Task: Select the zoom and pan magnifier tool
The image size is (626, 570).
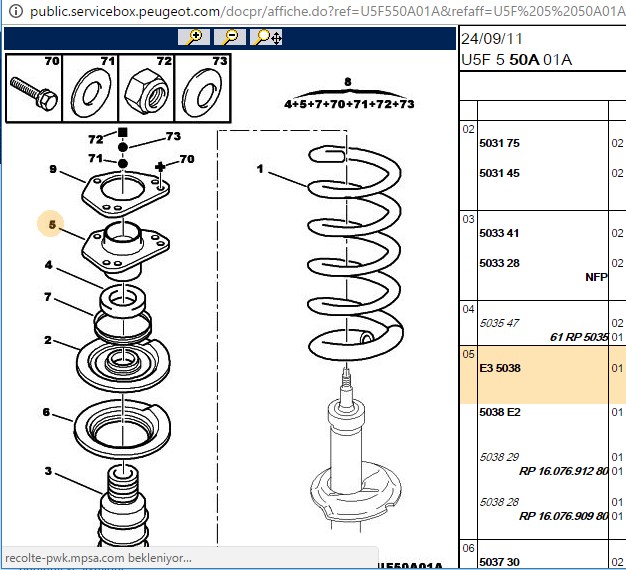Action: pyautogui.click(x=266, y=37)
